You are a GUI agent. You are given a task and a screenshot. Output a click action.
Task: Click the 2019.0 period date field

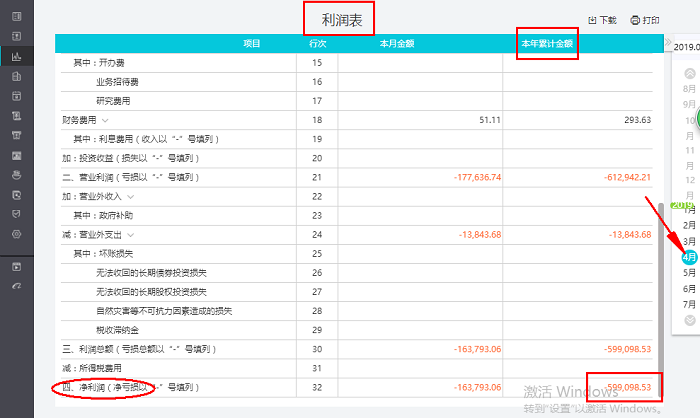click(687, 46)
